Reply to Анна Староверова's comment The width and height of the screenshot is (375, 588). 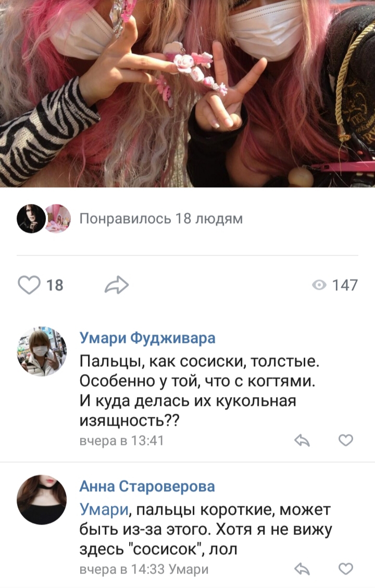(302, 569)
